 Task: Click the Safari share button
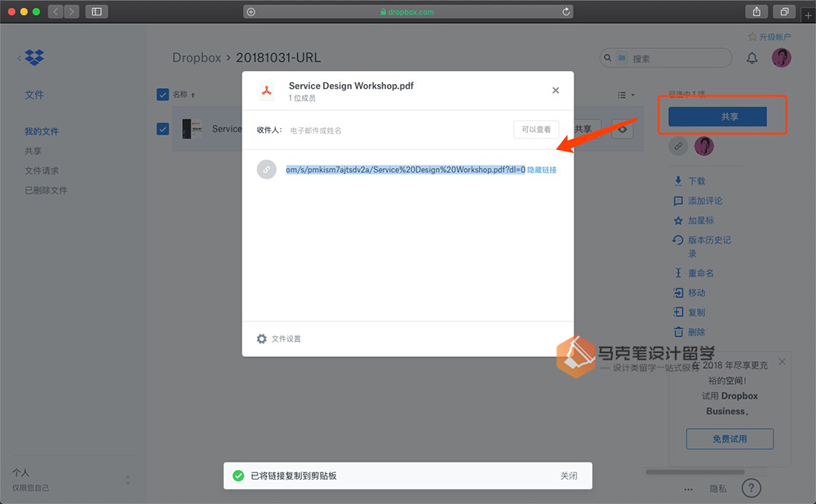[x=756, y=11]
